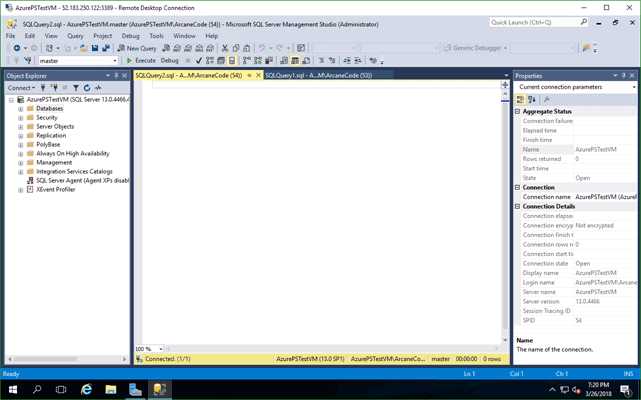
Task: Click the Save All icon in toolbar
Action: [106, 48]
